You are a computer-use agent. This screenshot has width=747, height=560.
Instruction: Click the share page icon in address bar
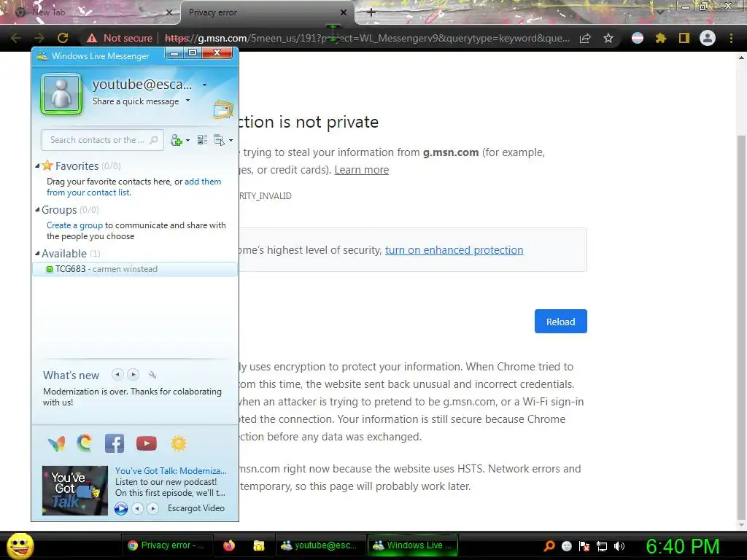tap(585, 38)
